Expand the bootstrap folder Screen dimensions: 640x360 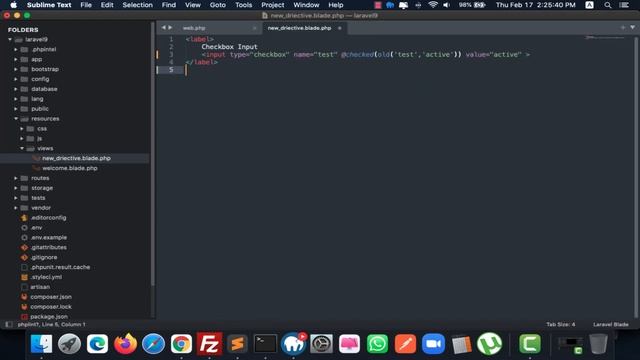16,69
